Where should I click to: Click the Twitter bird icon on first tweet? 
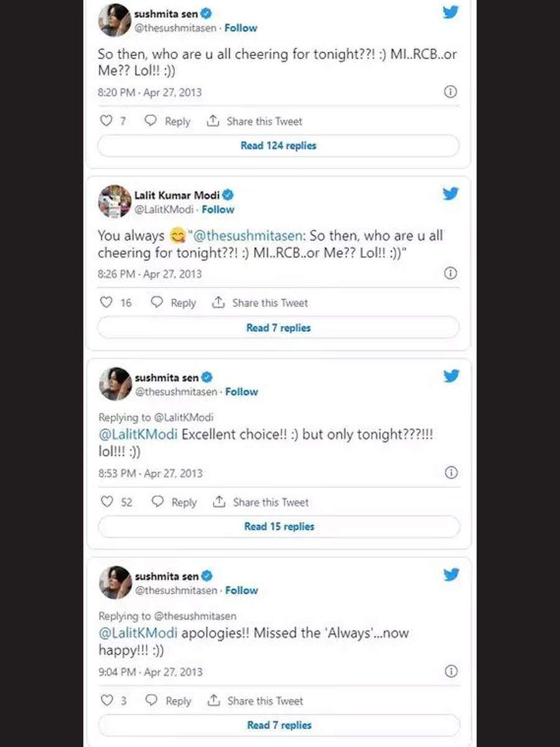pyautogui.click(x=451, y=12)
